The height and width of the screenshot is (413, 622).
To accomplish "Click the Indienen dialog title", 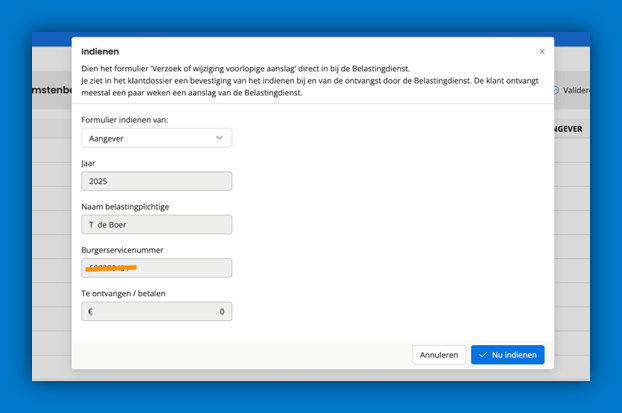I will 99,51.
